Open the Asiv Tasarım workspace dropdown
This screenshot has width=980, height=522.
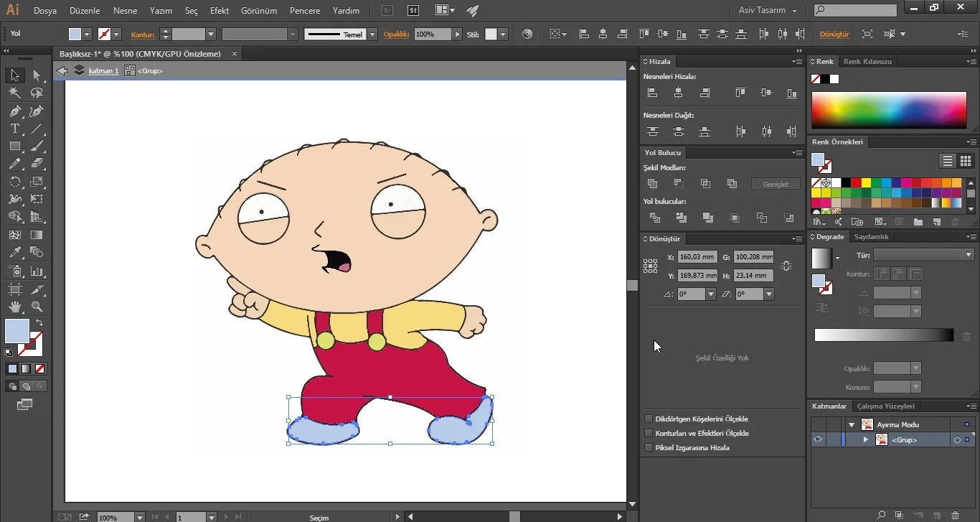tap(768, 11)
